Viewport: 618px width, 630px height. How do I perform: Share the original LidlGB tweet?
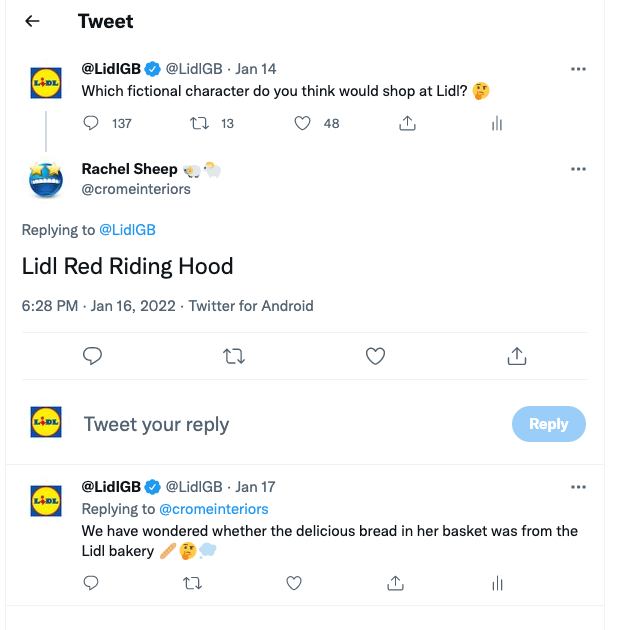click(407, 123)
